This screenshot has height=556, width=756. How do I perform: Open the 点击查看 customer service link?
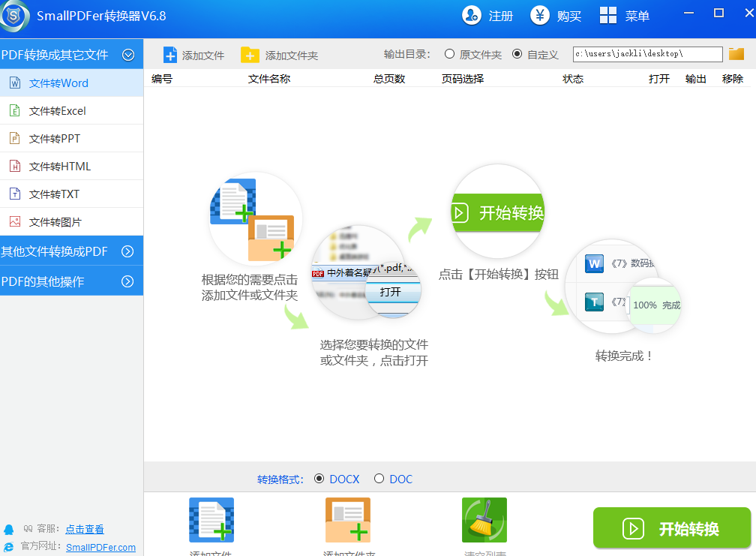coord(85,530)
